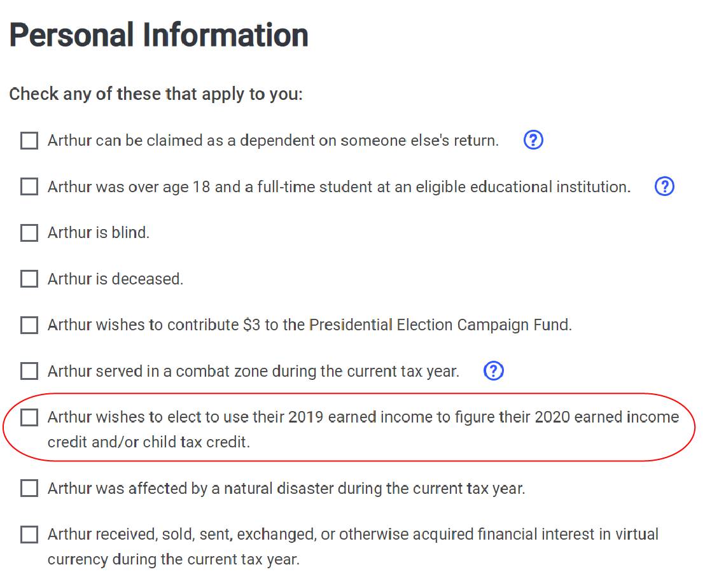Click the natural disaster sentence text
The image size is (705, 588).
point(286,489)
